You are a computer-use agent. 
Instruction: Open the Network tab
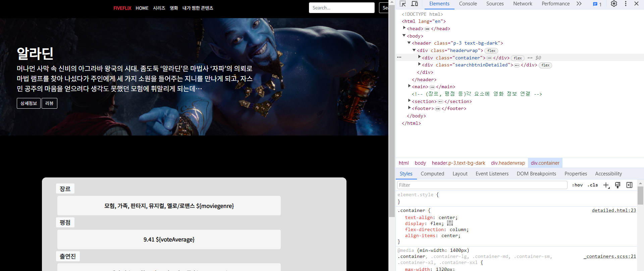(523, 4)
